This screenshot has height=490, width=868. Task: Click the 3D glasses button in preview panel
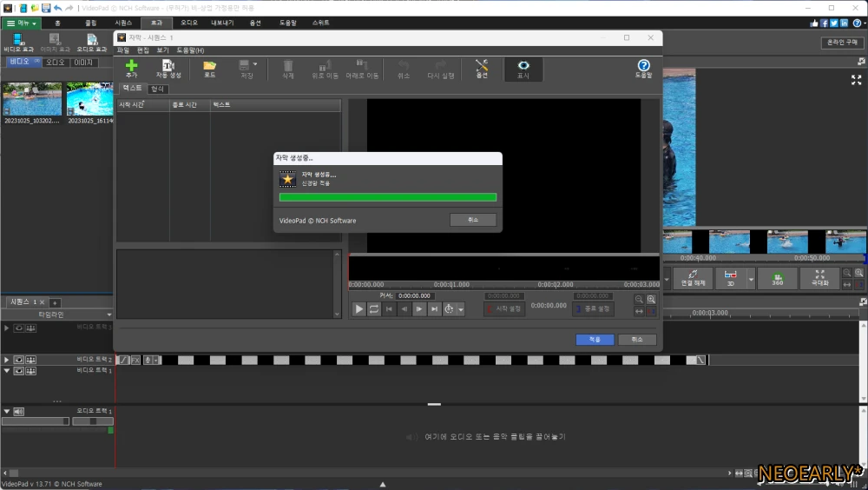[731, 278]
